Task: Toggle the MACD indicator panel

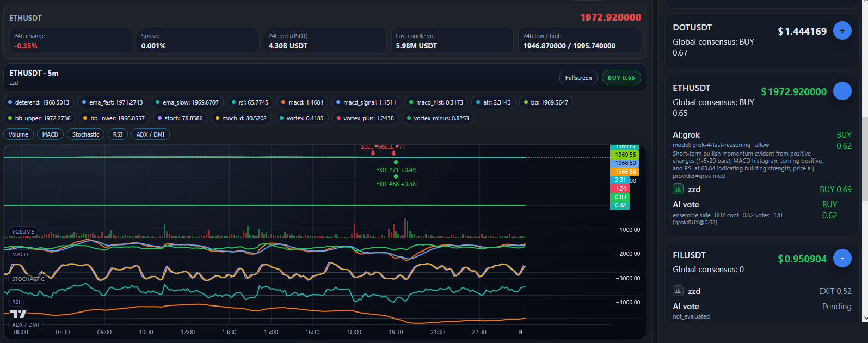Action: tap(50, 134)
